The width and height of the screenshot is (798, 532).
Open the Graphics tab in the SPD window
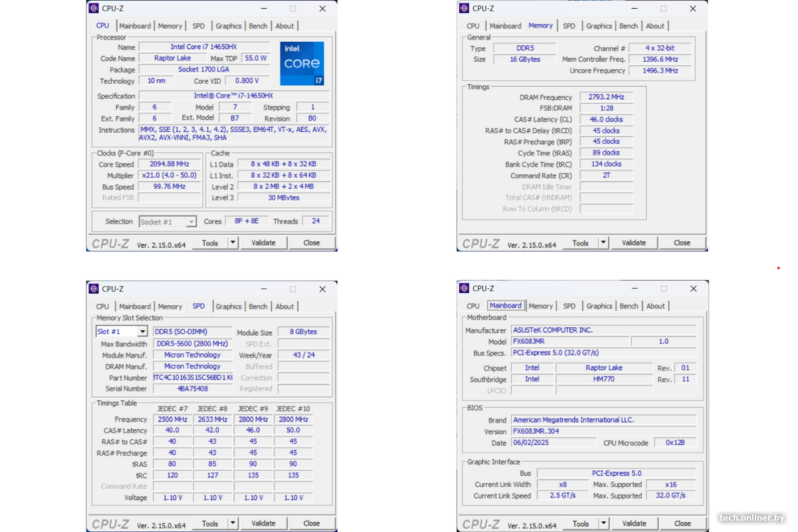point(228,307)
